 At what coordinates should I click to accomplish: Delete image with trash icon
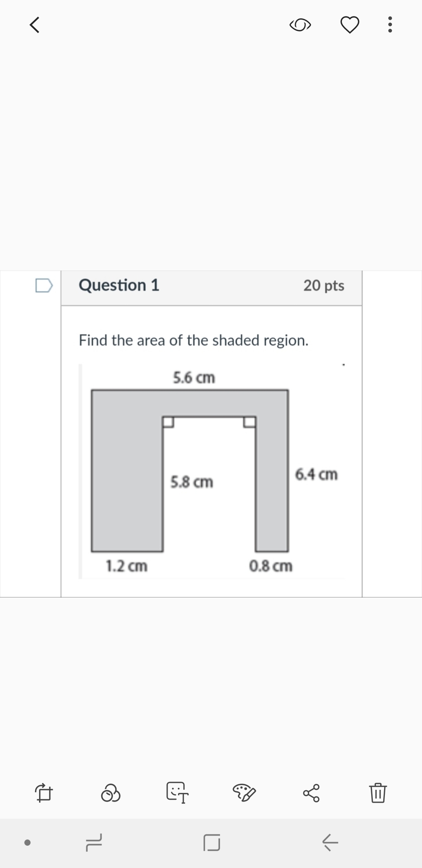click(378, 793)
